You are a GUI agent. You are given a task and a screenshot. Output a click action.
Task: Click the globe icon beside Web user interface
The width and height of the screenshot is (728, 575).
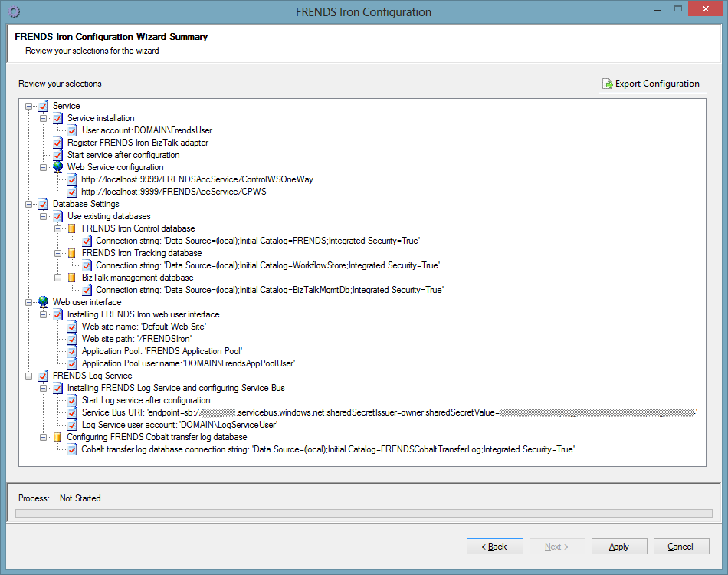click(x=43, y=302)
